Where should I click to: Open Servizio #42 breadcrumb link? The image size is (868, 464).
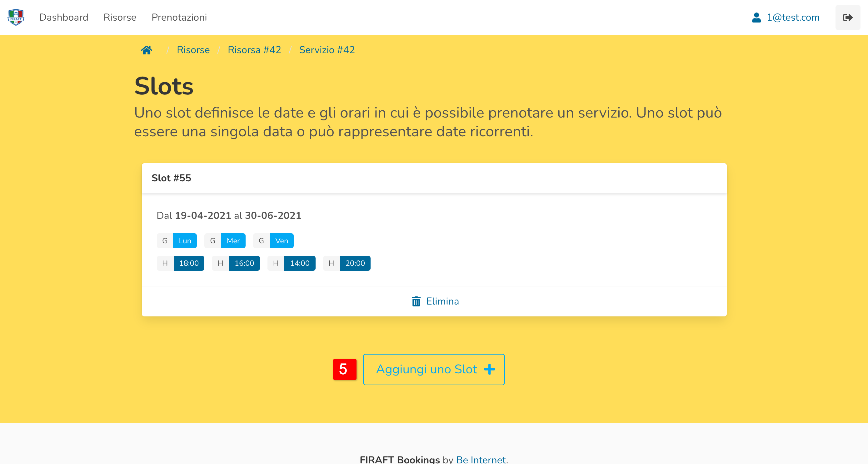click(327, 50)
